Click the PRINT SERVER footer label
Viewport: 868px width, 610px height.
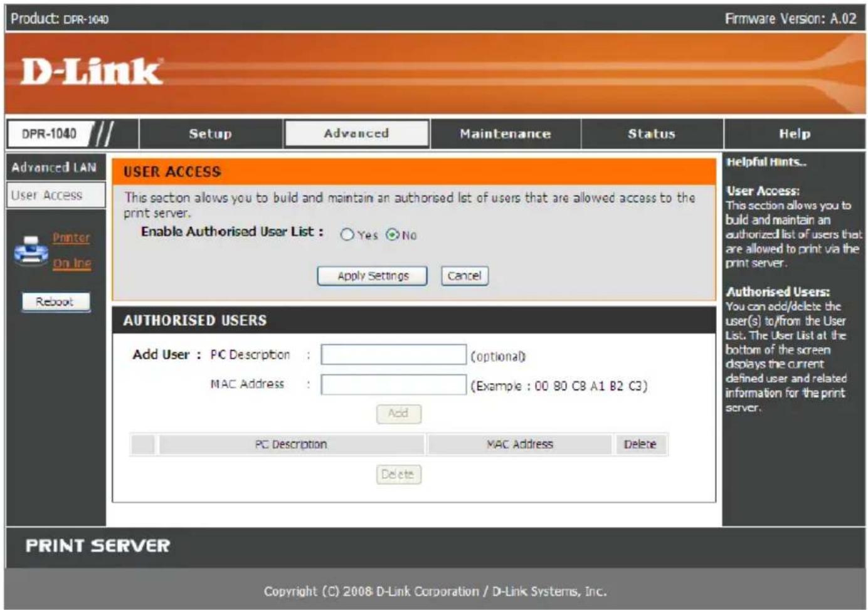click(x=98, y=545)
